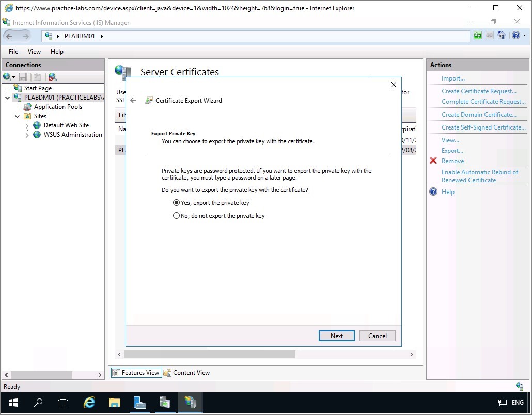This screenshot has width=532, height=415.
Task: Expand the Default Web Site tree node
Action: (27, 125)
